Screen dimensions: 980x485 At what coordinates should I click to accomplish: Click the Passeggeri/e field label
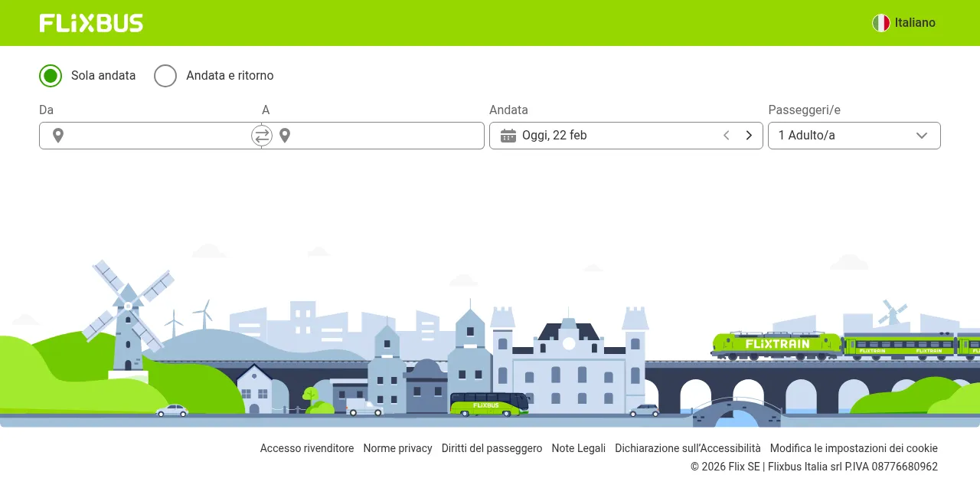point(805,110)
